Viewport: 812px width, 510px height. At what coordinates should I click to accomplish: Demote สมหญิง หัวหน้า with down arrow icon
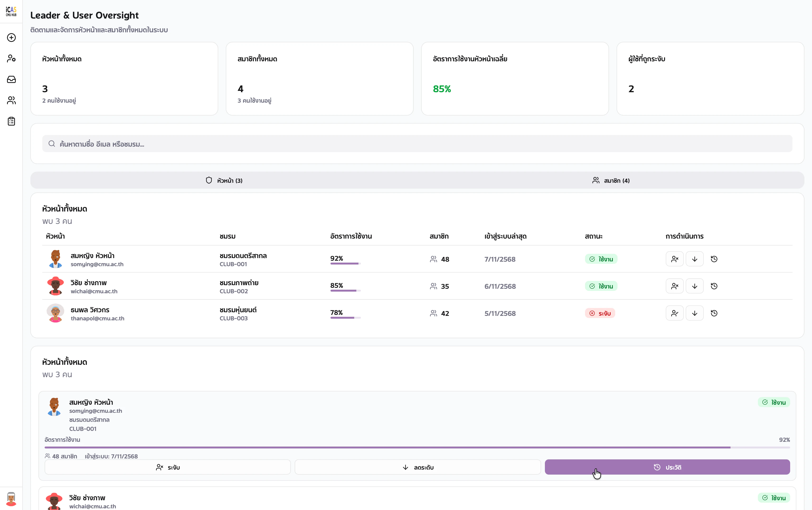pos(694,259)
